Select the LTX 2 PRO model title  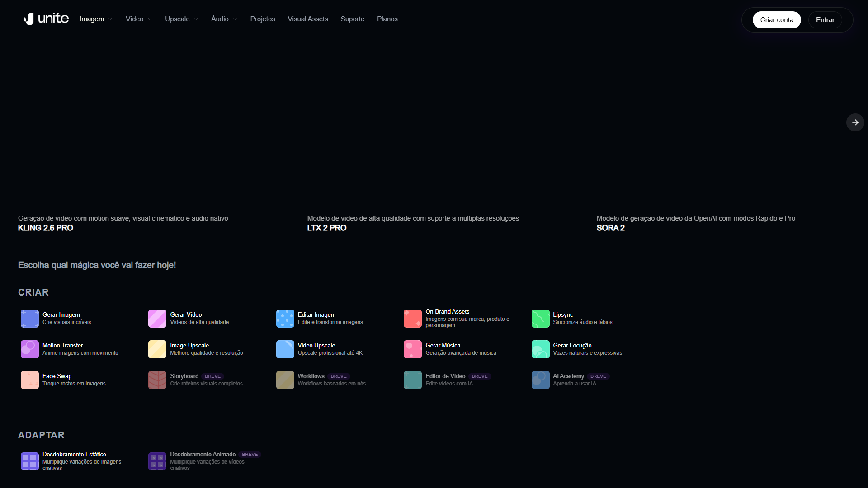[327, 228]
